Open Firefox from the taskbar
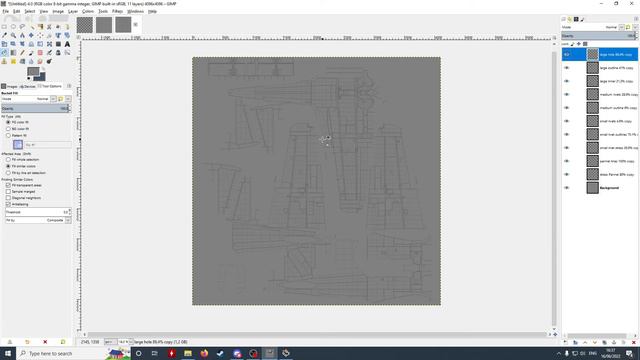The height and width of the screenshot is (360, 640). click(204, 353)
